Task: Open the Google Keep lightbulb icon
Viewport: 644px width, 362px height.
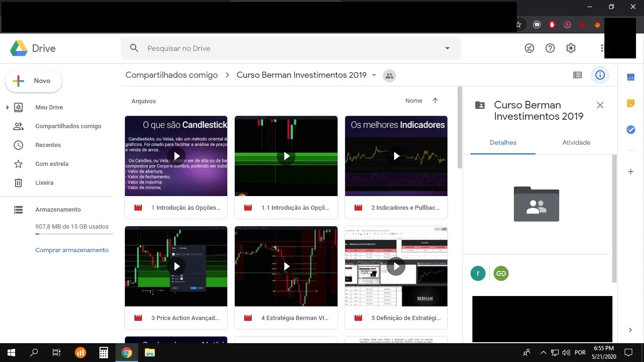Action: point(630,104)
